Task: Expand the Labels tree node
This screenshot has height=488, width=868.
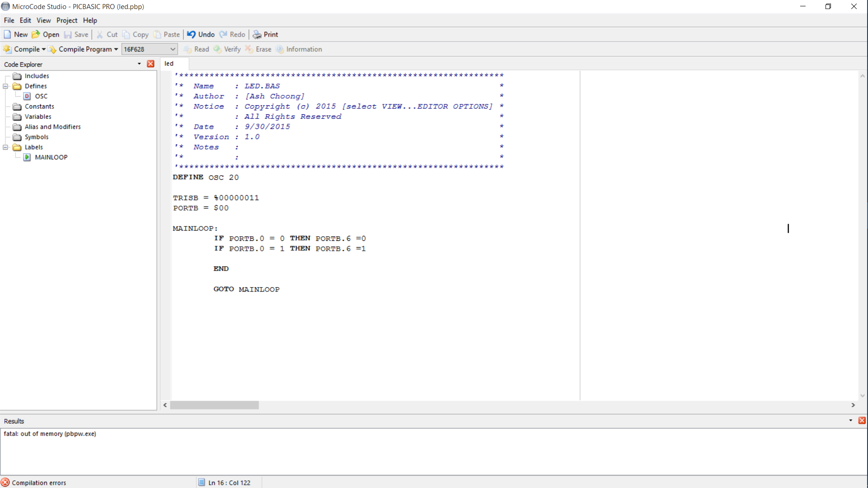Action: (x=5, y=147)
